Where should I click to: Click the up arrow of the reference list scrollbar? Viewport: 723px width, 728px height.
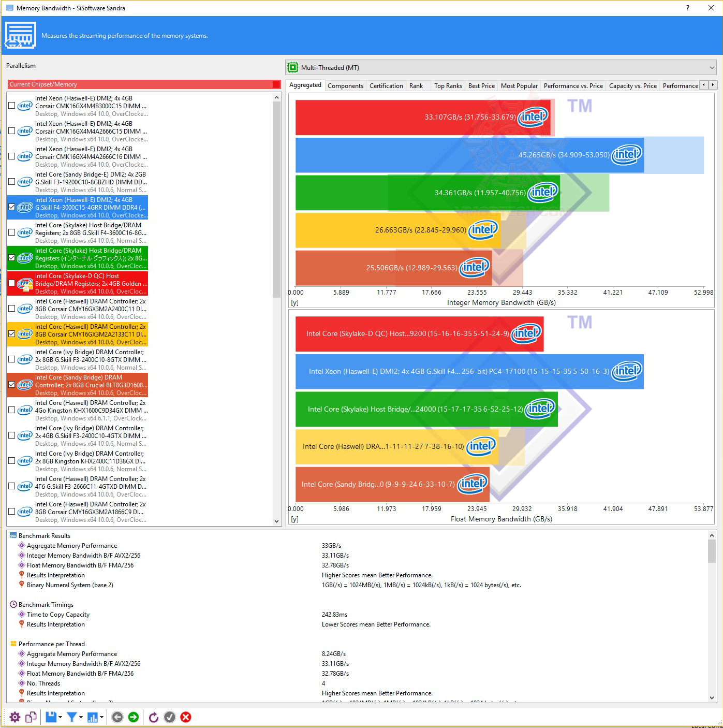click(276, 97)
